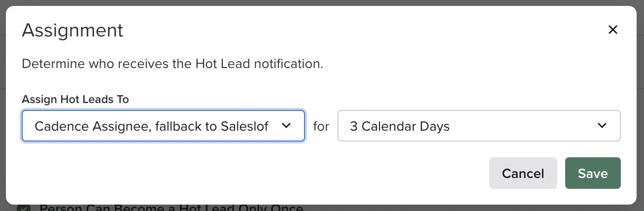The image size is (644, 211).
Task: Save the Hot Lead assignment settings
Action: (593, 173)
